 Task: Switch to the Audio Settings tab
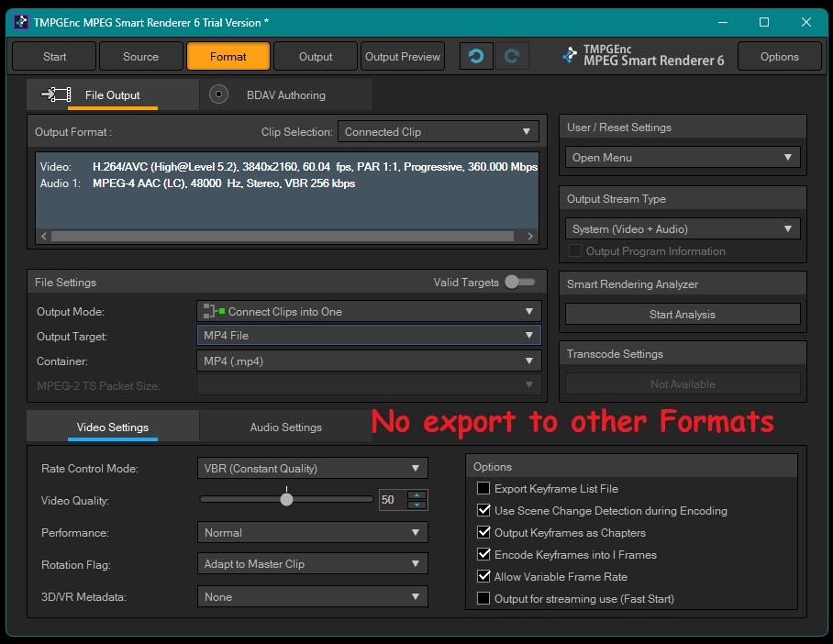286,427
